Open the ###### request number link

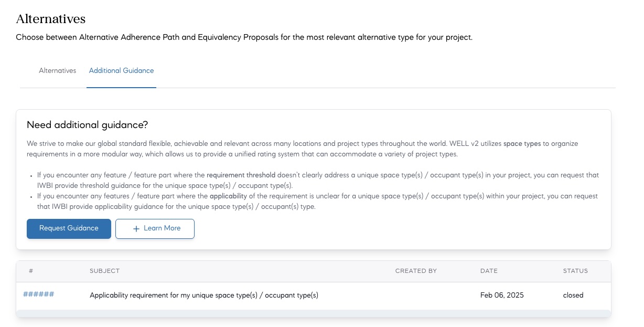click(39, 294)
